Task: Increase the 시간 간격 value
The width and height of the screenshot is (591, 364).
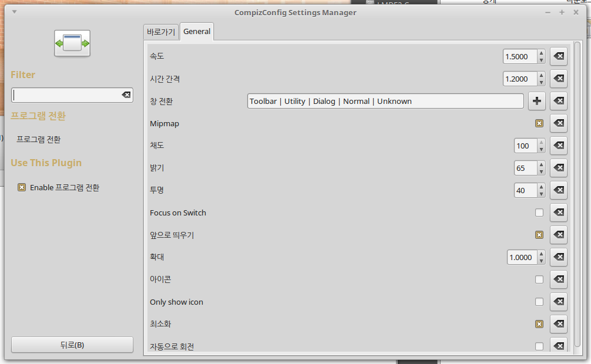Action: (x=541, y=75)
